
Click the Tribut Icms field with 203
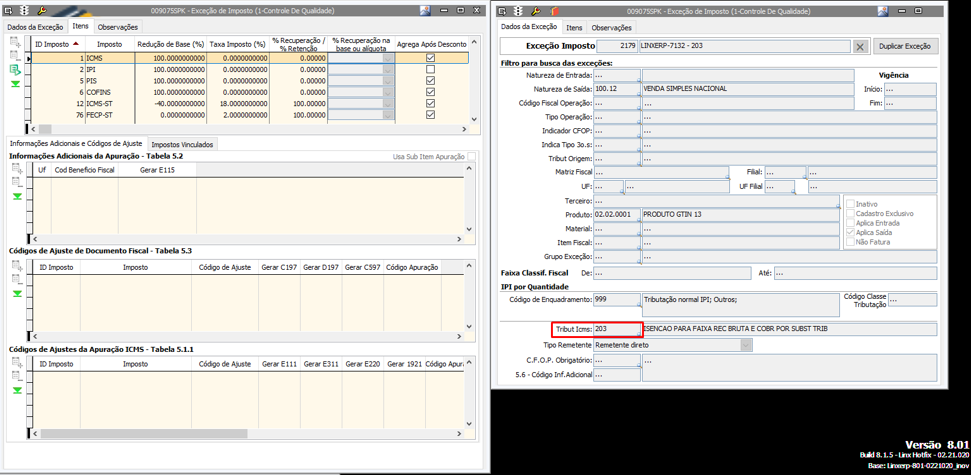(x=616, y=329)
